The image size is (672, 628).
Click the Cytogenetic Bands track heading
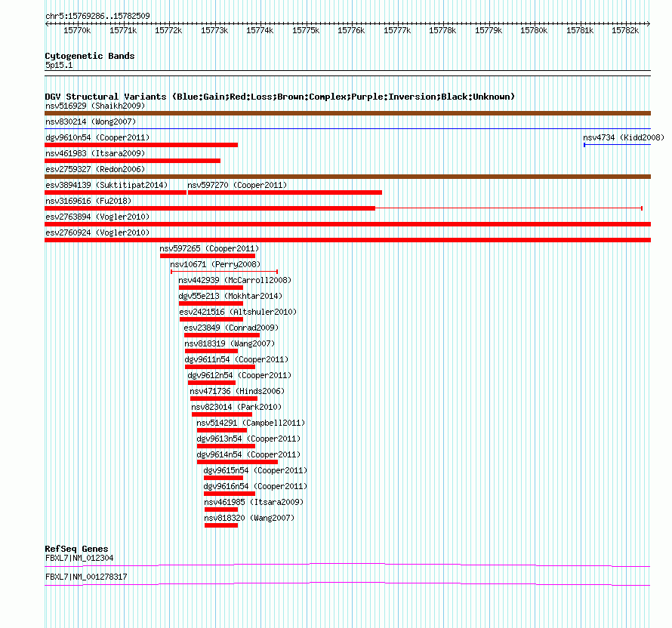point(90,56)
